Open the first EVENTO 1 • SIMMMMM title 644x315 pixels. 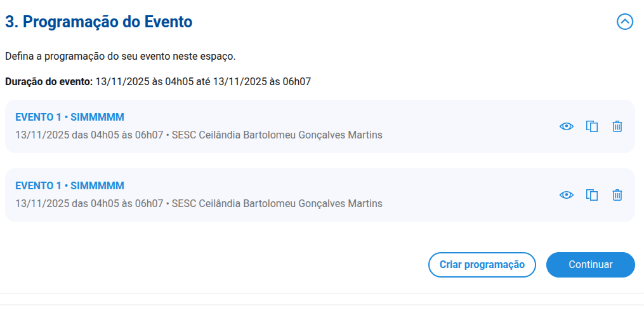coord(70,117)
